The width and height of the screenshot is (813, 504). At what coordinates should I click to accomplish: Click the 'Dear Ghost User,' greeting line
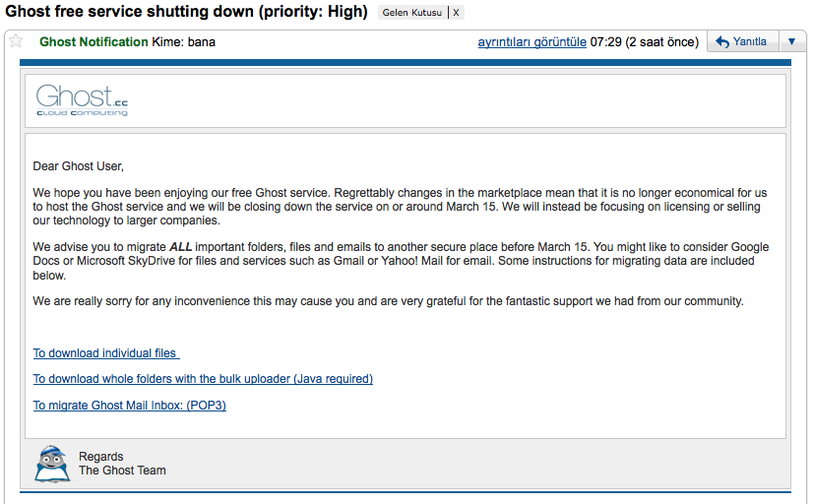coord(79,166)
